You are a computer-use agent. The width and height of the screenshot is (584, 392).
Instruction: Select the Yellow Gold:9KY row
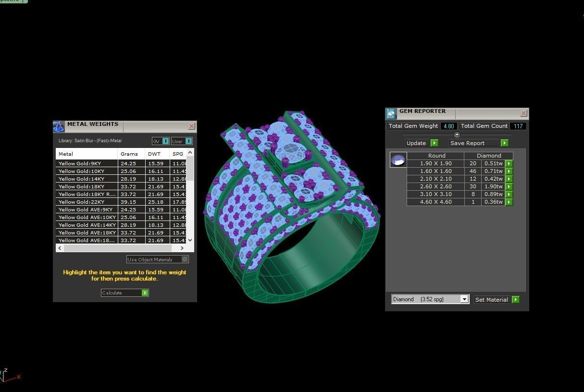[x=121, y=163]
